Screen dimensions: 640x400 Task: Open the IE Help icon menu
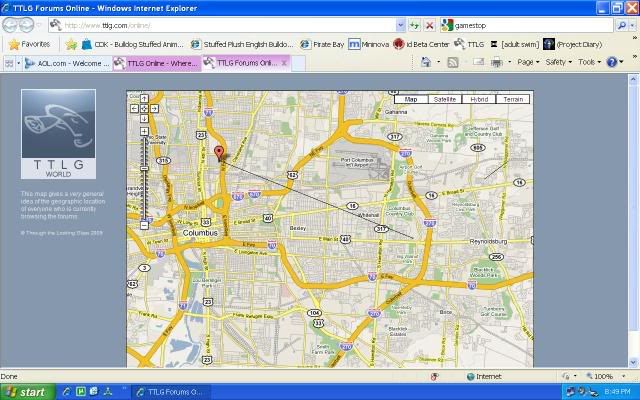[612, 62]
